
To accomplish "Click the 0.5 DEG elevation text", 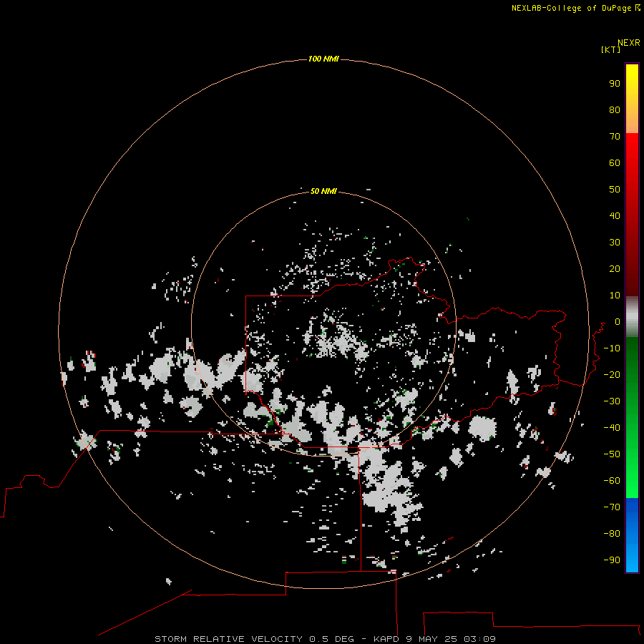I will (x=331, y=639).
